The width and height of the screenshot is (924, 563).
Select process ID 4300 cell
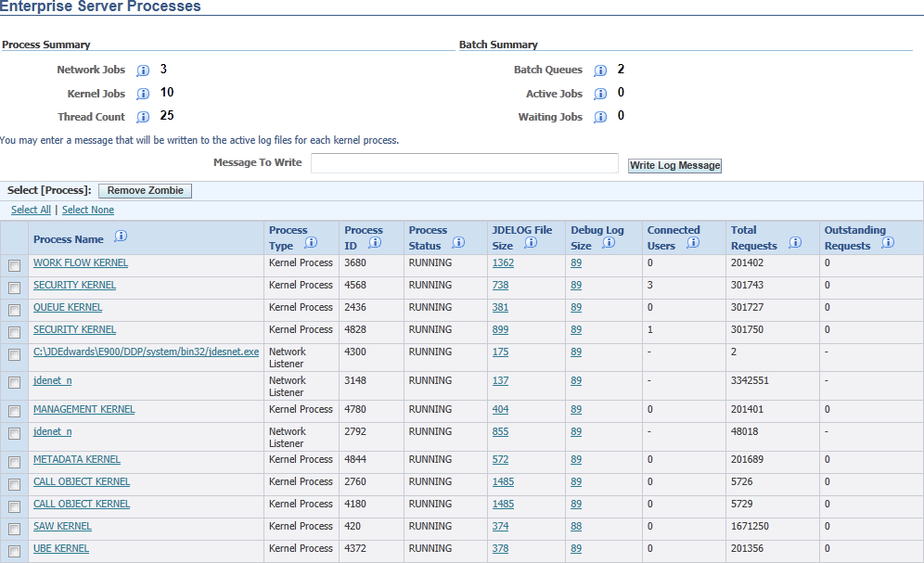pos(354,352)
